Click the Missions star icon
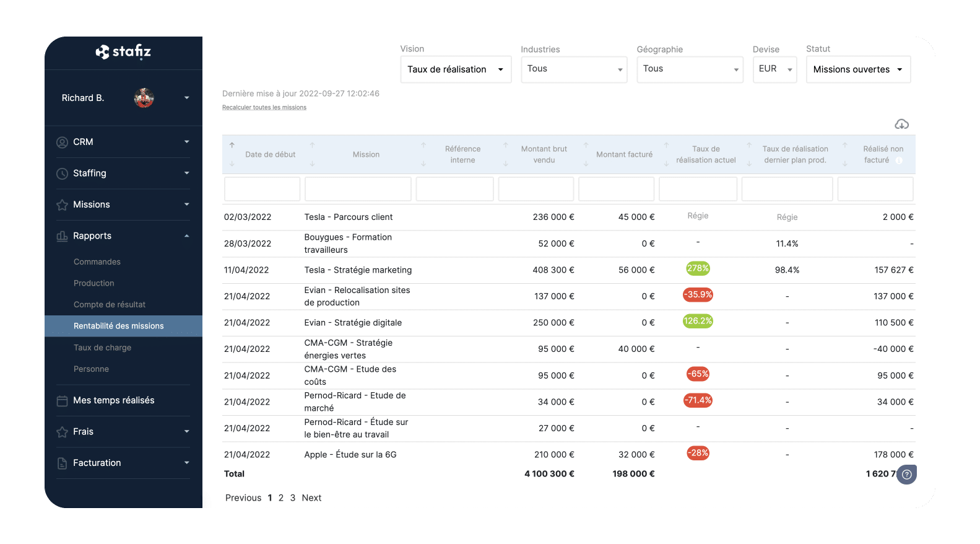Viewport: 980px width, 544px height. (x=62, y=205)
